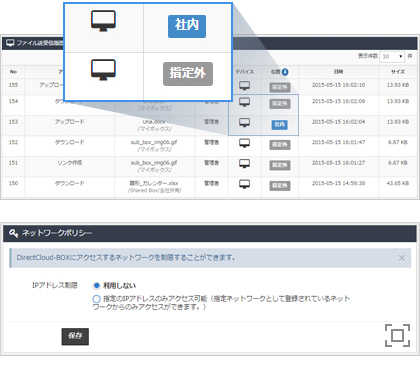420x370 pixels.
Task: Click 管理者 user cell in row 153
Action: [x=211, y=122]
